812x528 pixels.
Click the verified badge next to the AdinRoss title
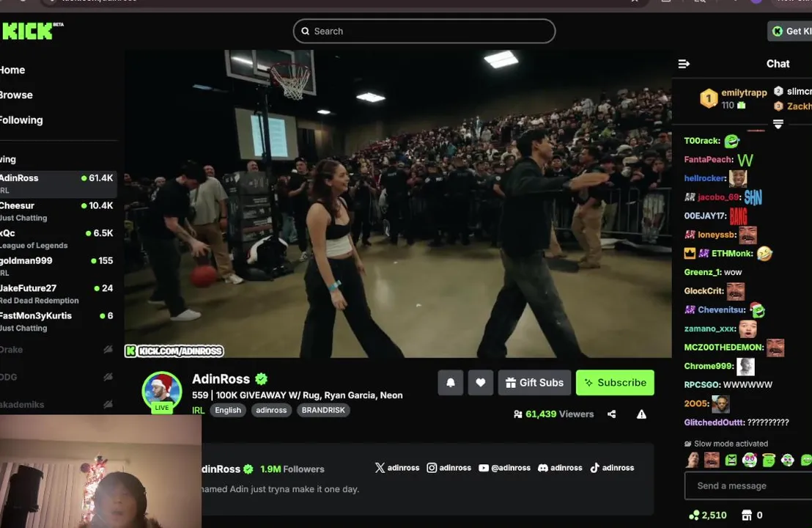(x=262, y=379)
